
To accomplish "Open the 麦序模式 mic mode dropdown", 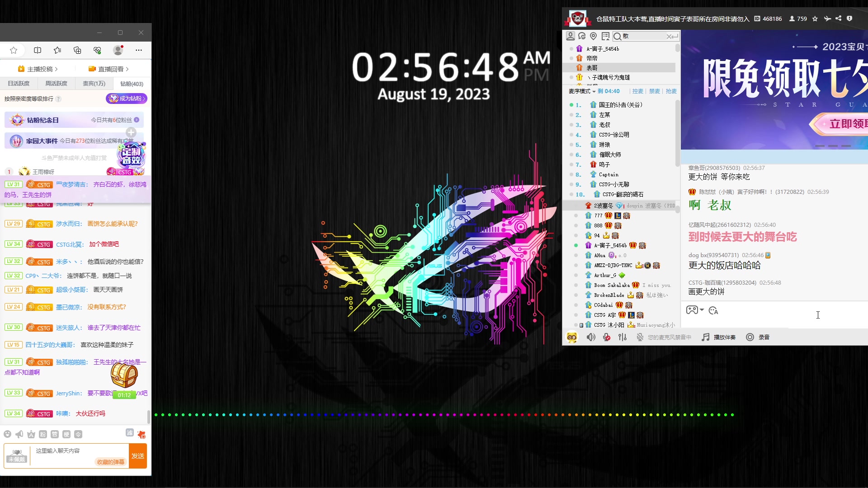I will click(x=582, y=91).
